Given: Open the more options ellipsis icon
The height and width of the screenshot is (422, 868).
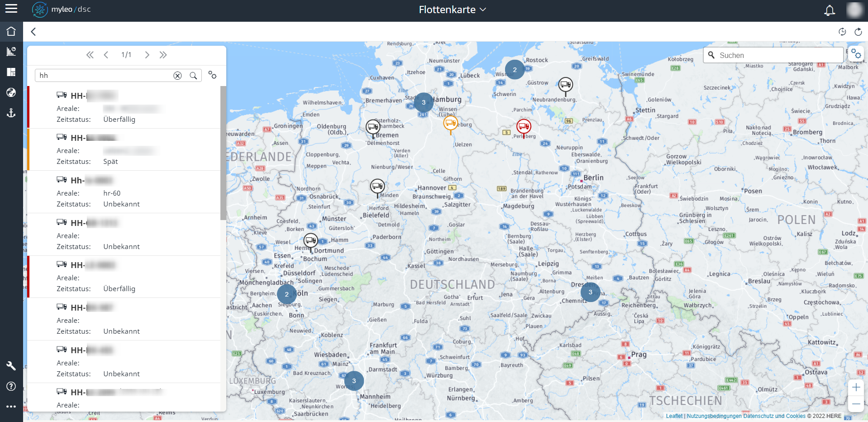Looking at the screenshot, I should 11,407.
